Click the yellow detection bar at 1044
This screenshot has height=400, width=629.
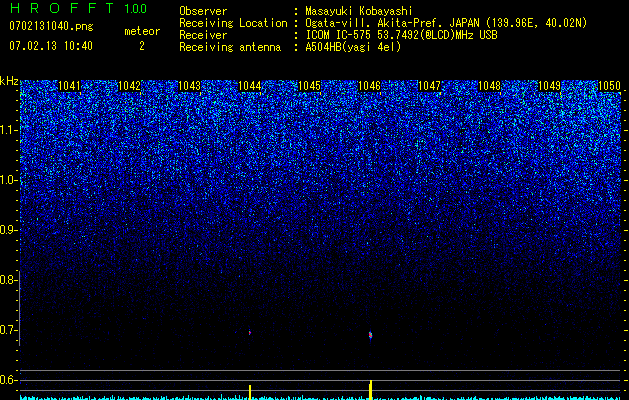pos(250,392)
